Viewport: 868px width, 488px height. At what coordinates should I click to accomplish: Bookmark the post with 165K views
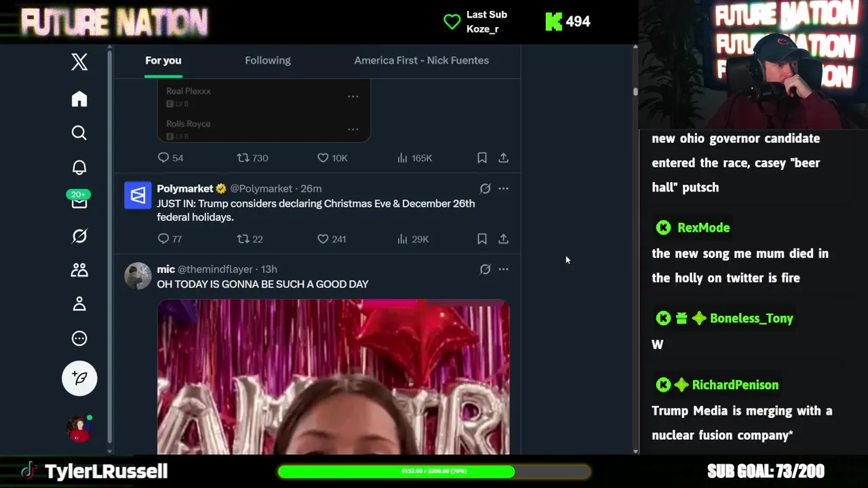coord(481,158)
